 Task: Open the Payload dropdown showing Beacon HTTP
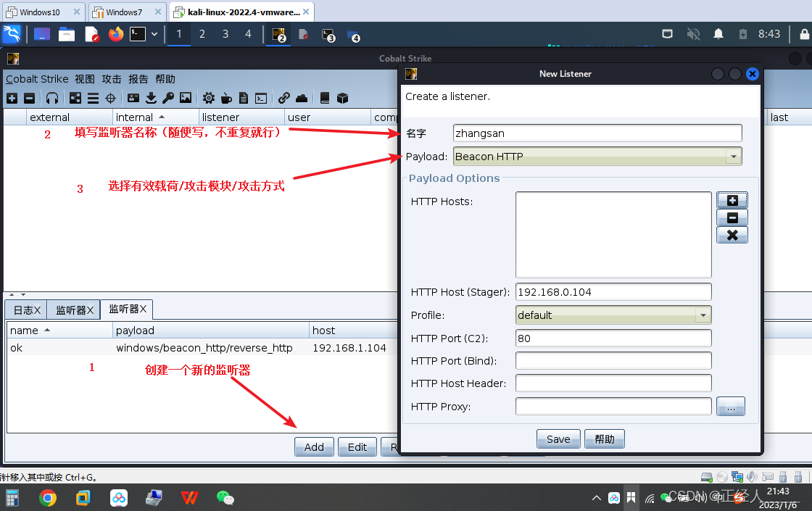tap(597, 157)
